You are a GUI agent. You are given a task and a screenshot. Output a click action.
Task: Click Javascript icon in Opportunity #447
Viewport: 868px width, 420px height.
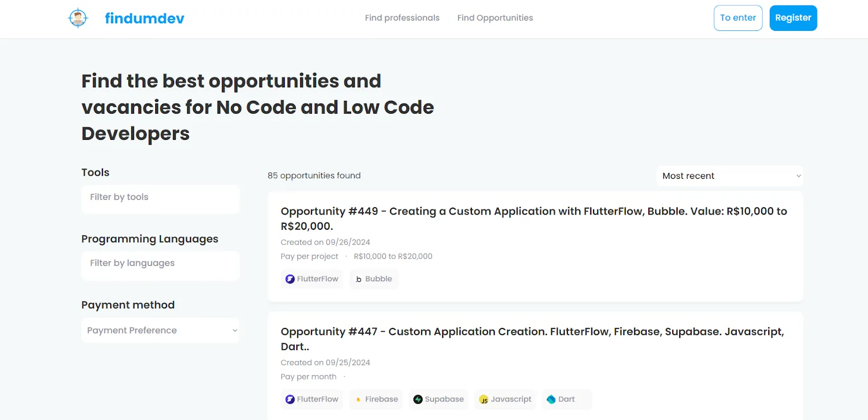click(484, 400)
